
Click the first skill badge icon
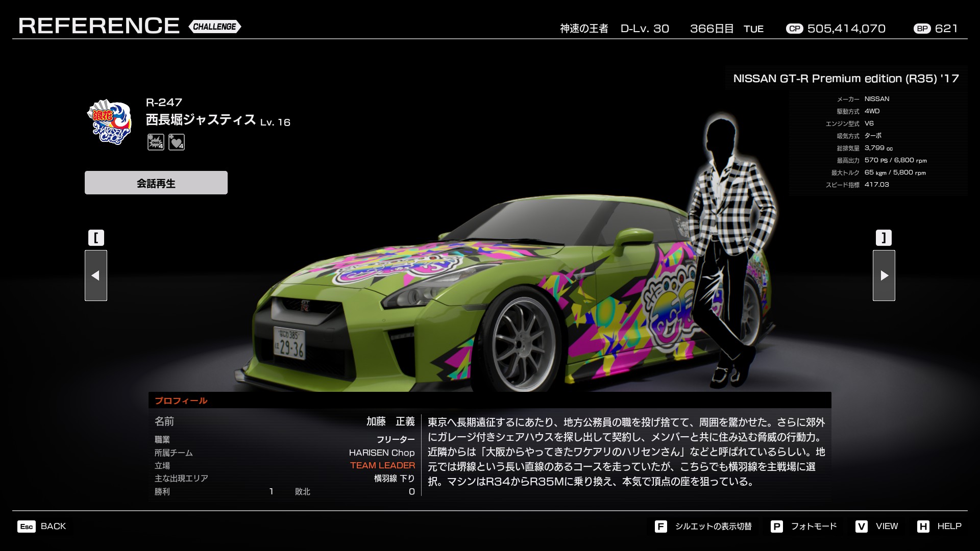pos(156,142)
